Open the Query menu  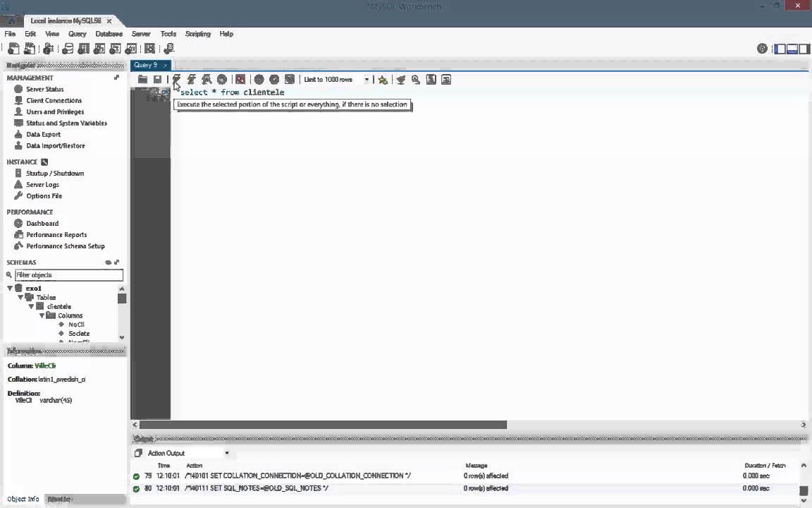77,34
